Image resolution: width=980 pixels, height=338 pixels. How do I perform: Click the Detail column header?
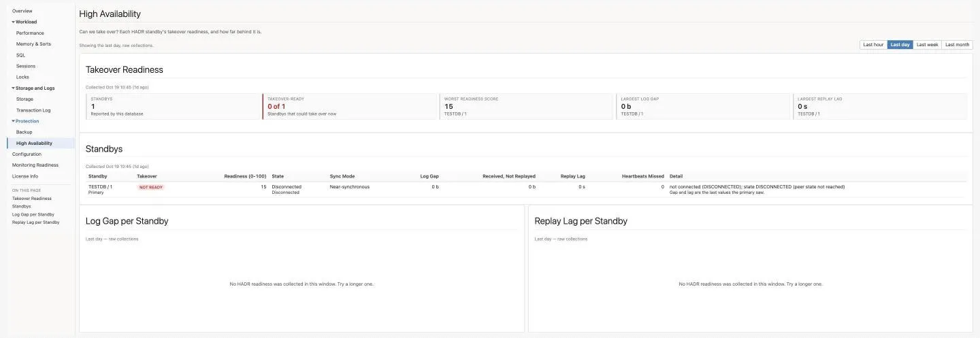676,176
